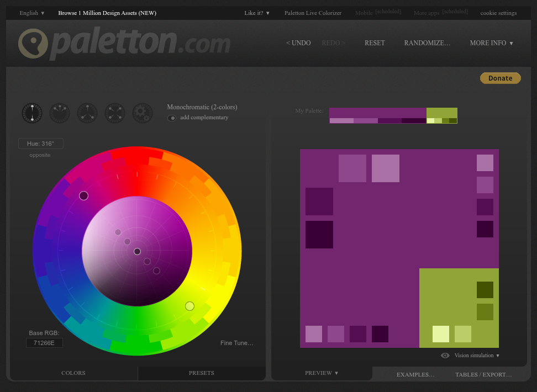Click the Paletton logo icon
Image resolution: width=537 pixels, height=392 pixels.
pos(33,44)
